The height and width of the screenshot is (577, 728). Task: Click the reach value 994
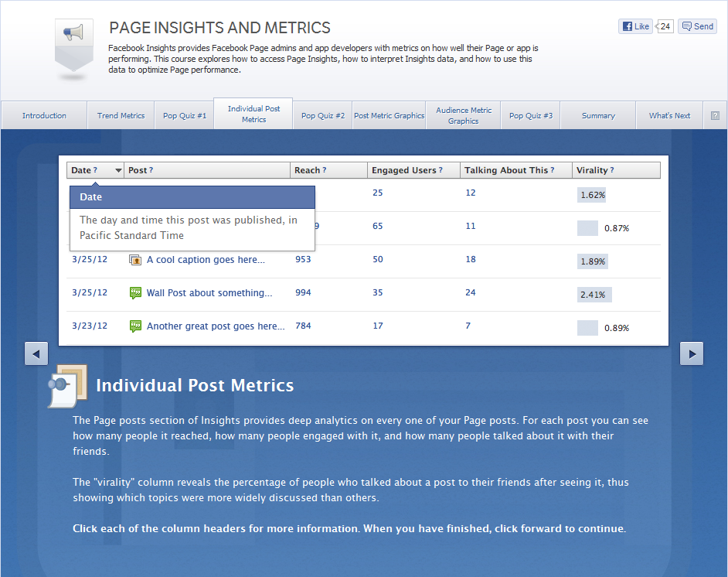pyautogui.click(x=303, y=292)
